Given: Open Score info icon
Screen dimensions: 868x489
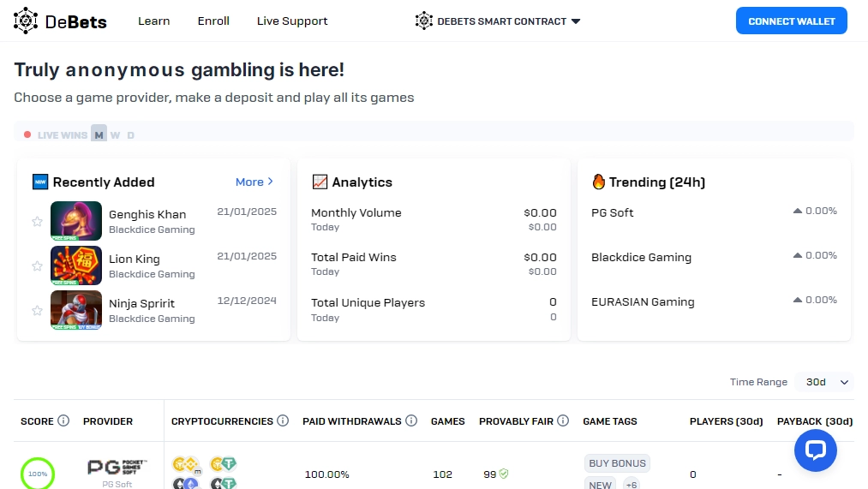Looking at the screenshot, I should pos(63,420).
